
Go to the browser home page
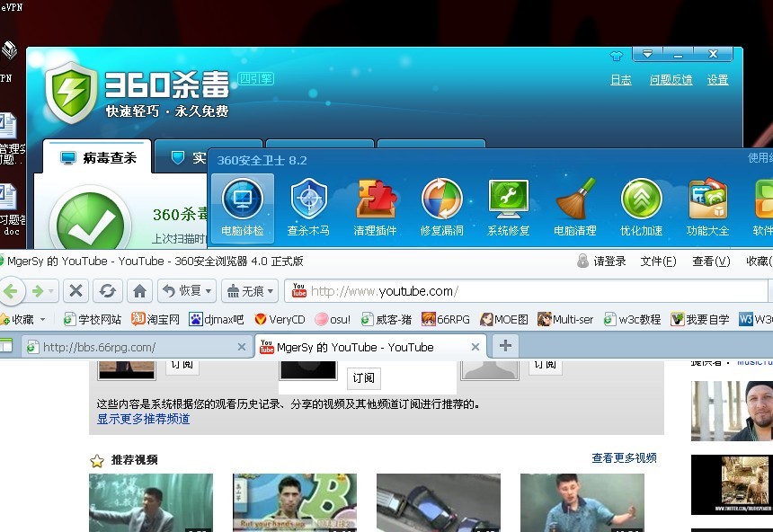[139, 291]
